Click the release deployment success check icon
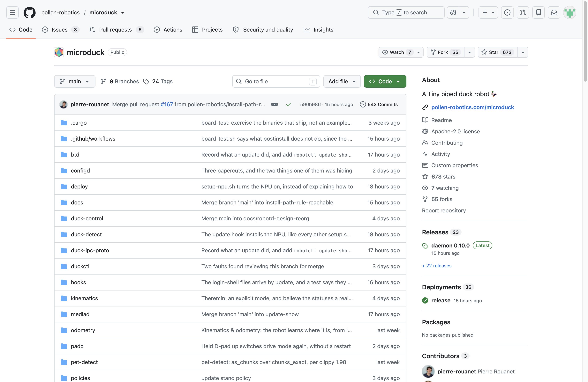The height and width of the screenshot is (382, 588). tap(425, 300)
